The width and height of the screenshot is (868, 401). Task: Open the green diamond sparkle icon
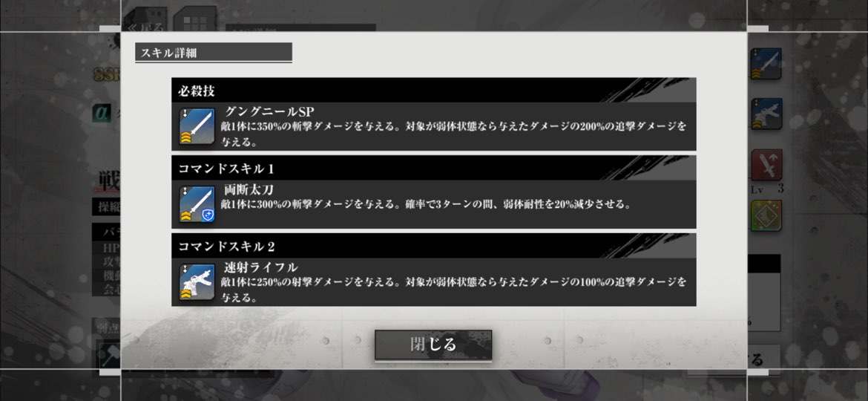(766, 216)
